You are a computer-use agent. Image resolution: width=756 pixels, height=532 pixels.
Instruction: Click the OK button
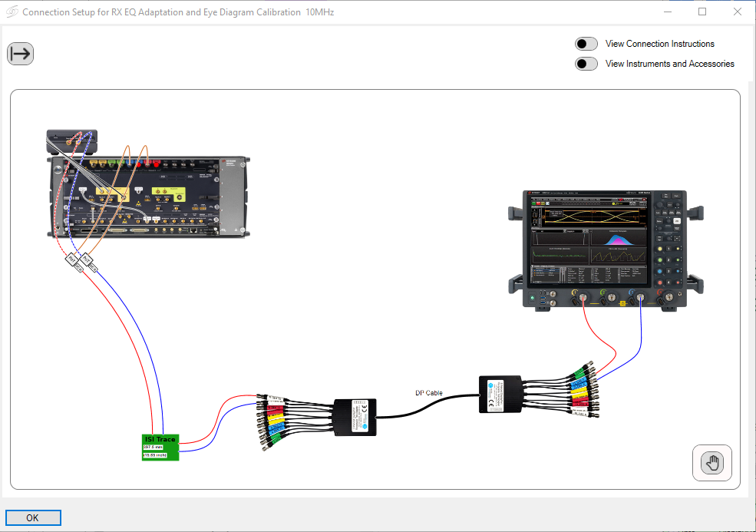(x=33, y=517)
